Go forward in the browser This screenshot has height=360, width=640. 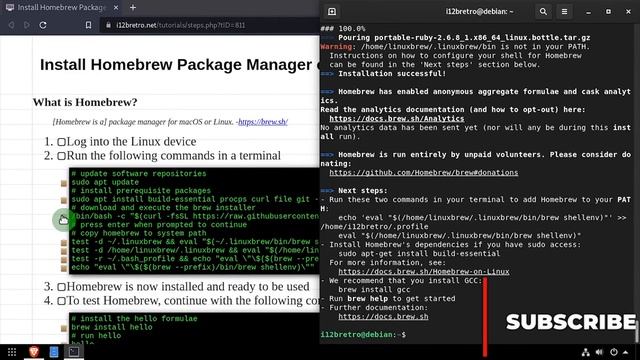tap(27, 25)
